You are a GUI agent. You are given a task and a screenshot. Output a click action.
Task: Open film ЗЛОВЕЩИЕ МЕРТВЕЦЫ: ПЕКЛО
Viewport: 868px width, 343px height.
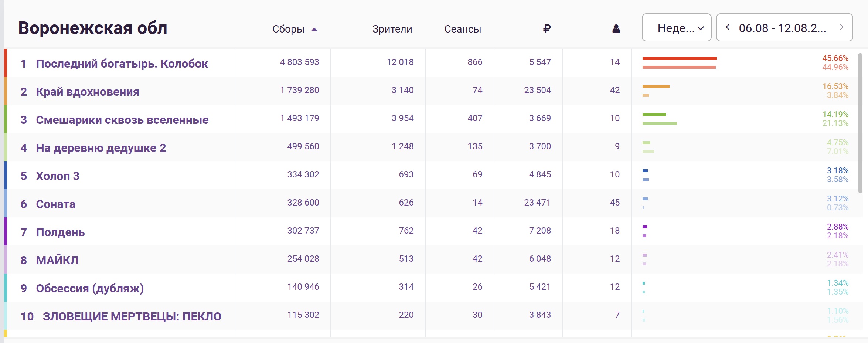(132, 316)
